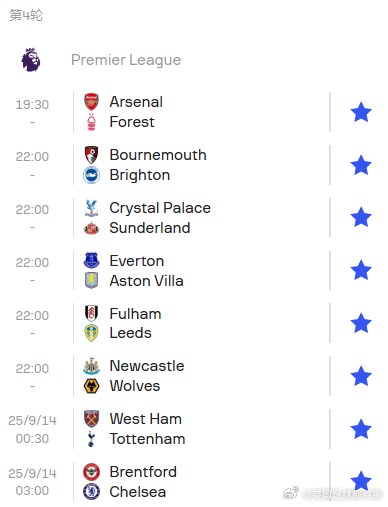Screen dimensions: 388x507
Task: Open the Brentford team name link
Action: click(143, 472)
